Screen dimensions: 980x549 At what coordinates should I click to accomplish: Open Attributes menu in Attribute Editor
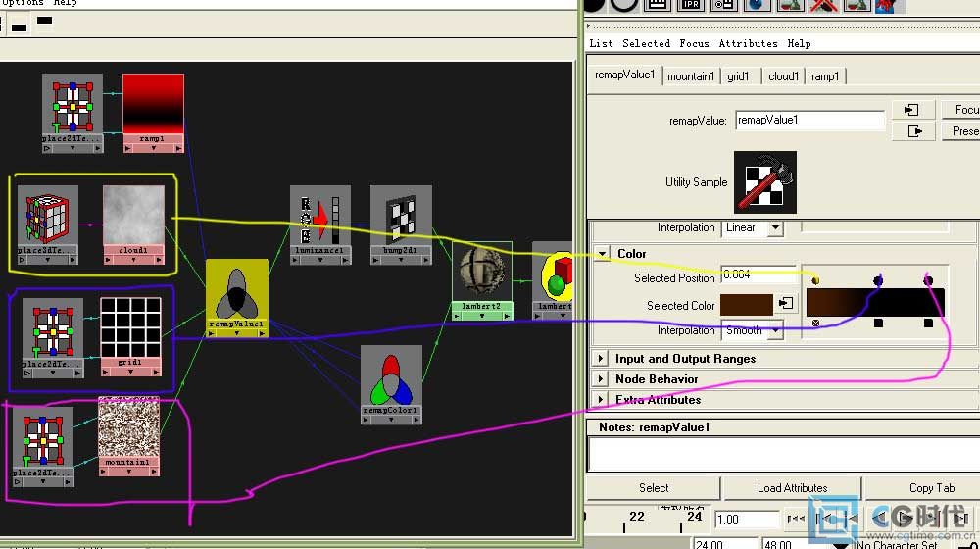coord(748,43)
